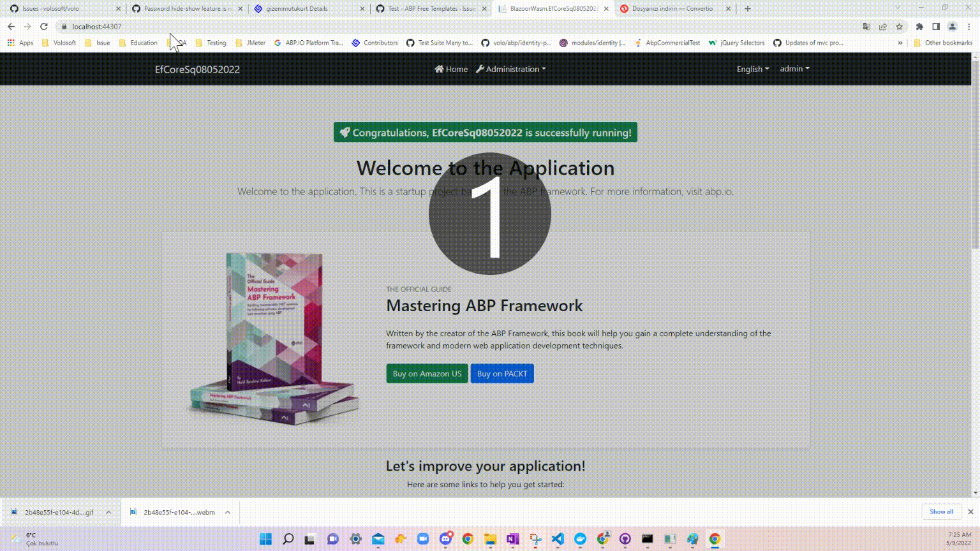Open the English language dropdown

[x=753, y=69]
